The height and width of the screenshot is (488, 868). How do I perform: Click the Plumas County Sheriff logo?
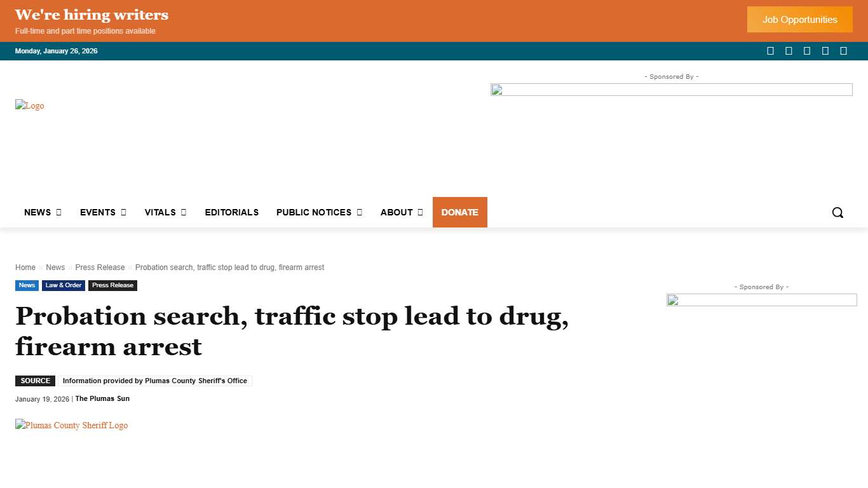point(71,425)
